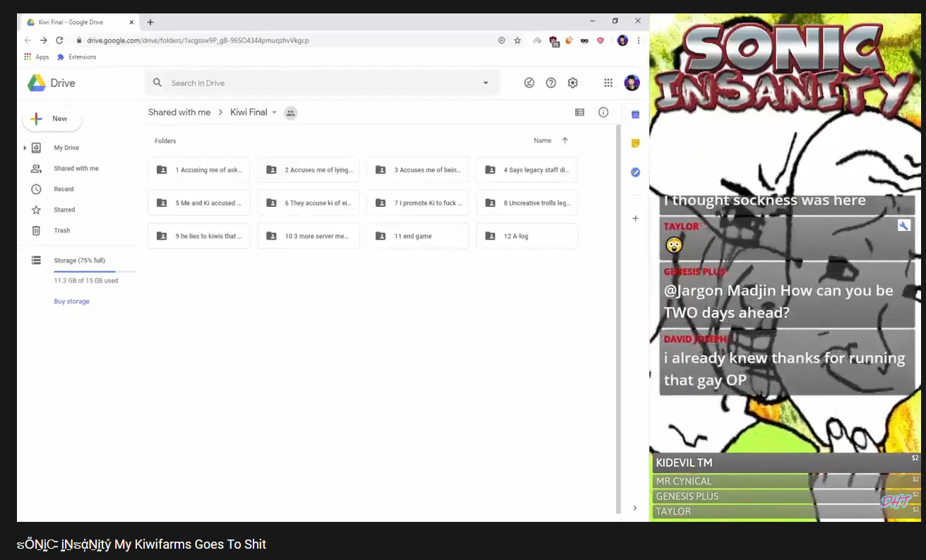Select folder '9 he lies to kiwis that ...'
Image resolution: width=926 pixels, height=560 pixels.
click(198, 237)
